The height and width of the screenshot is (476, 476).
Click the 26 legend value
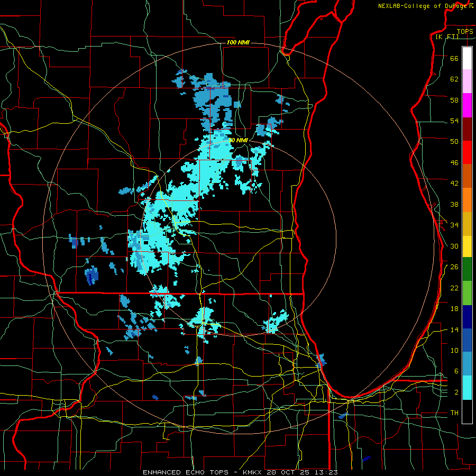454,267
